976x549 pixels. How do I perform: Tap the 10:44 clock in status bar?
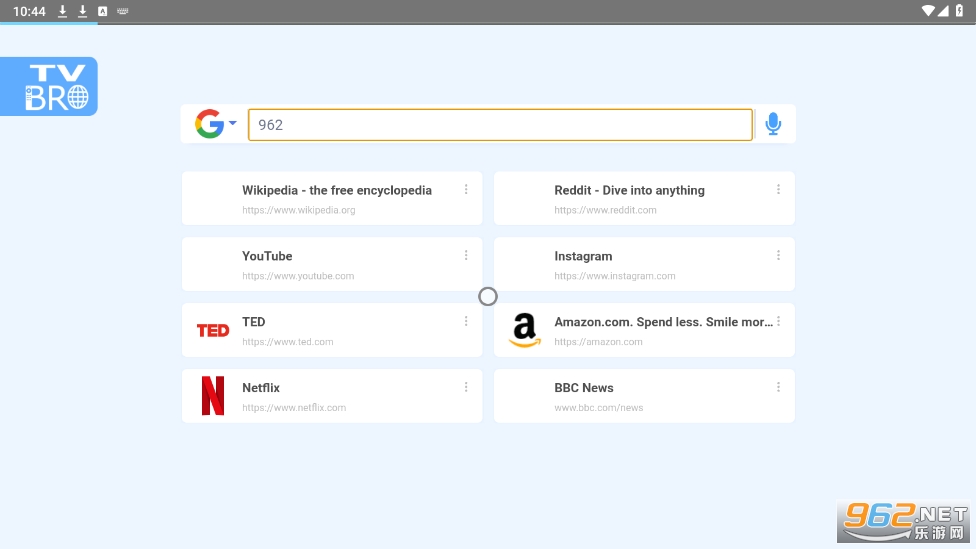coord(29,11)
